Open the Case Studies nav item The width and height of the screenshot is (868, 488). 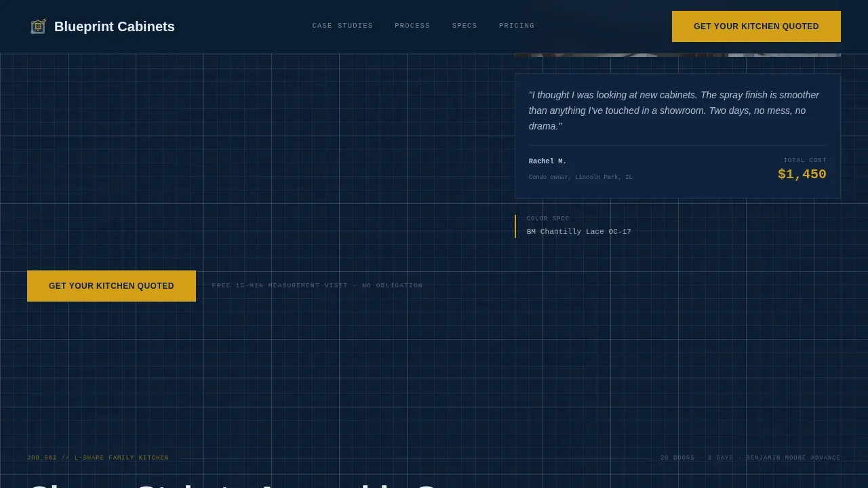[342, 26]
